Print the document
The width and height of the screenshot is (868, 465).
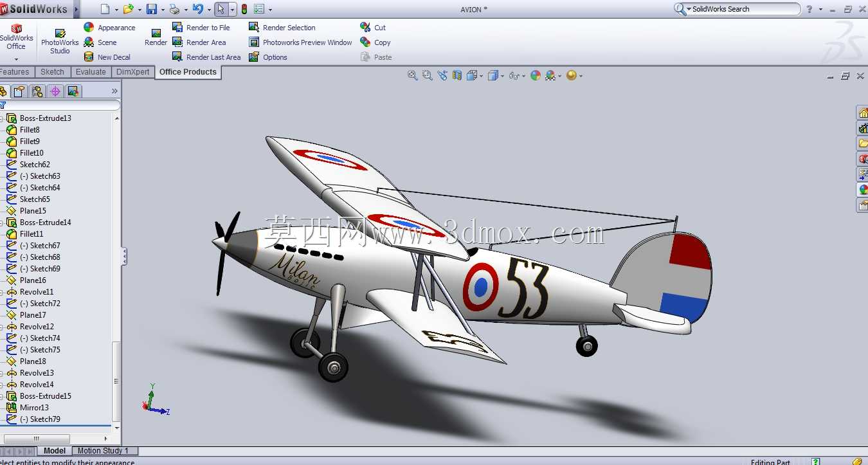pos(174,9)
